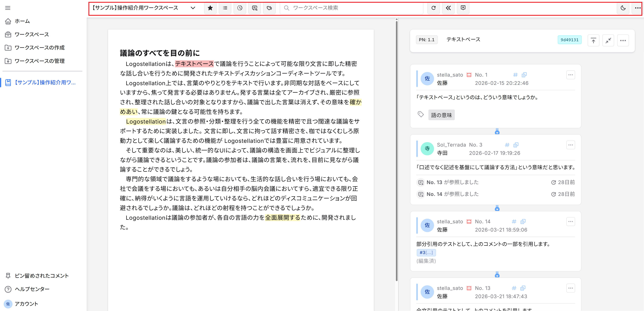Click the red-highlighted テキストベース in the document
644x311 pixels.
[194, 64]
